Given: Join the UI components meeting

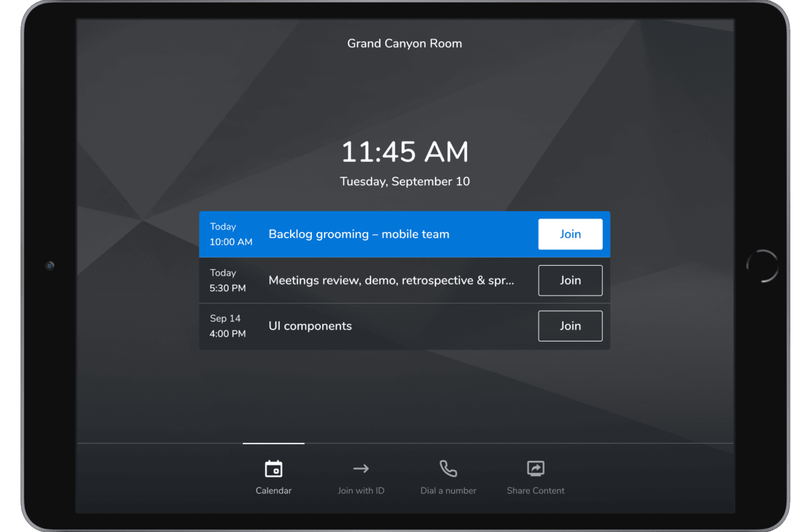Looking at the screenshot, I should (x=570, y=326).
